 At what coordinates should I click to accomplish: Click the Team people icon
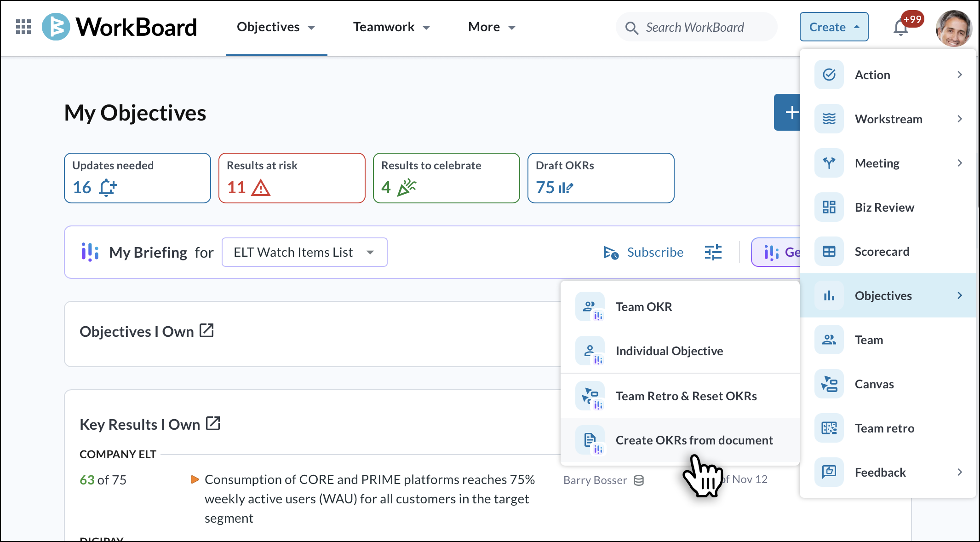coord(829,340)
